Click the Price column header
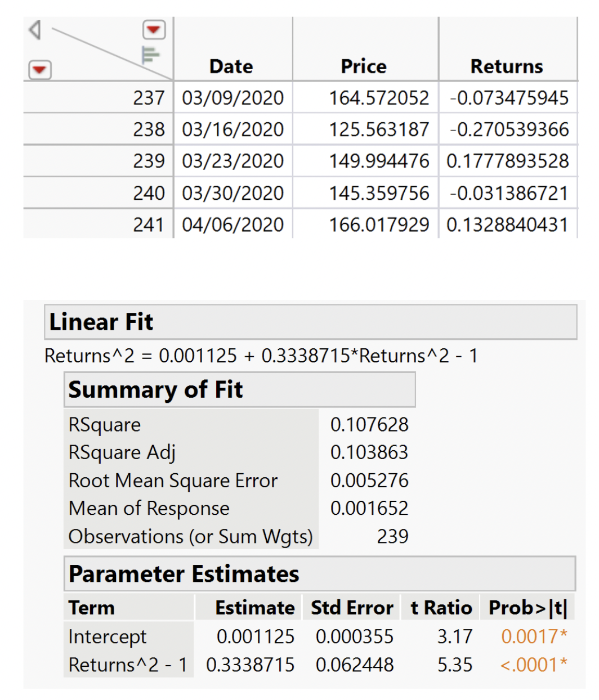This screenshot has height=700, width=599. pyautogui.click(x=364, y=66)
